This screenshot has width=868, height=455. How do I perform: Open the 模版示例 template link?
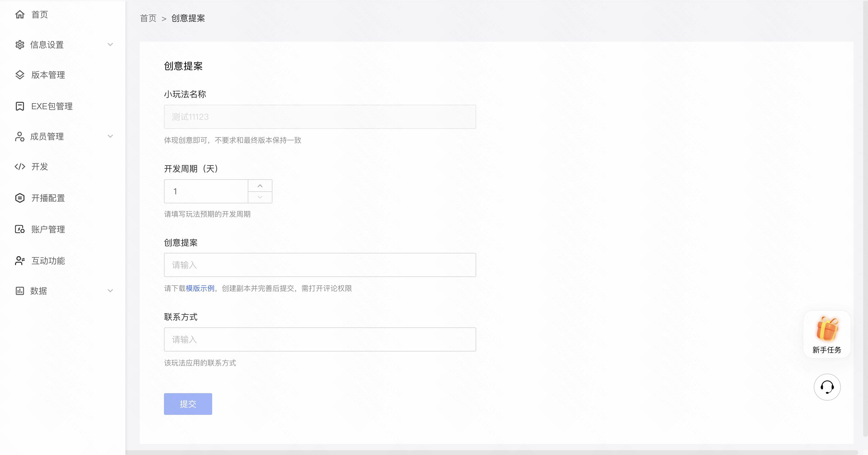200,288
